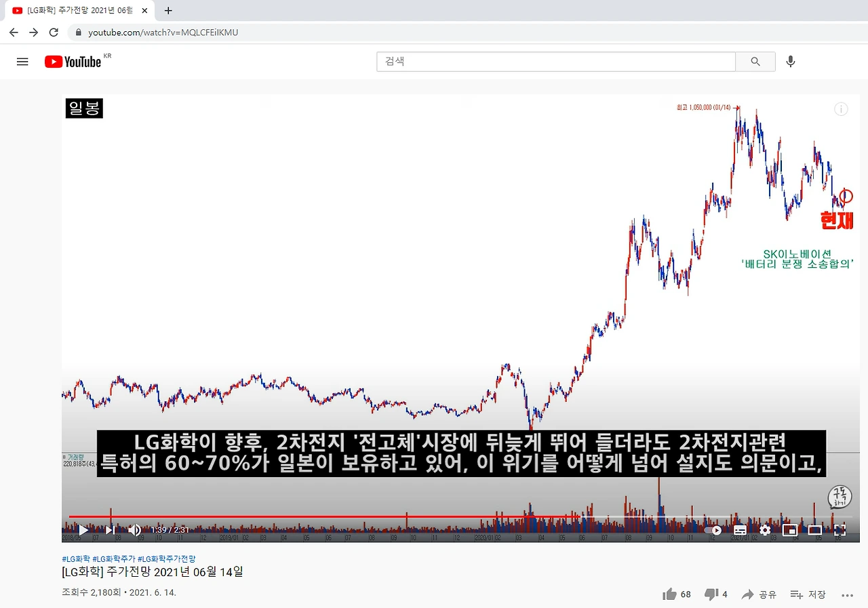Image resolution: width=868 pixels, height=608 pixels.
Task: Seek on the red video progress bar
Action: pyautogui.click(x=407, y=516)
